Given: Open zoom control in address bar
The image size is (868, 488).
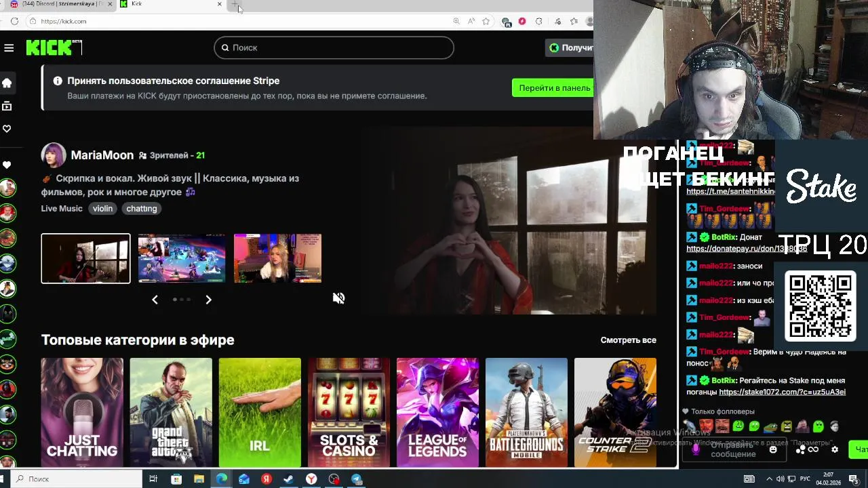Looking at the screenshot, I should (x=456, y=21).
